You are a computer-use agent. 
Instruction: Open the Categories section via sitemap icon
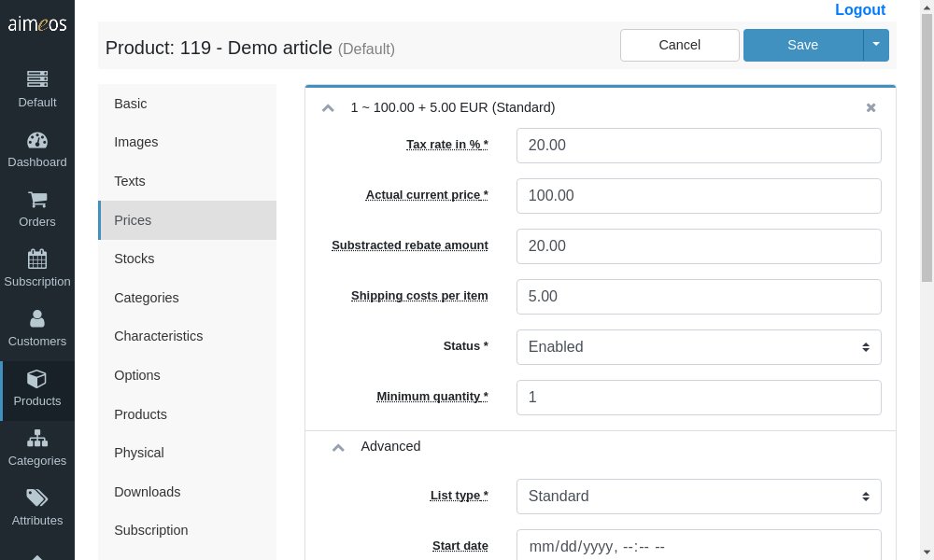[x=36, y=448]
